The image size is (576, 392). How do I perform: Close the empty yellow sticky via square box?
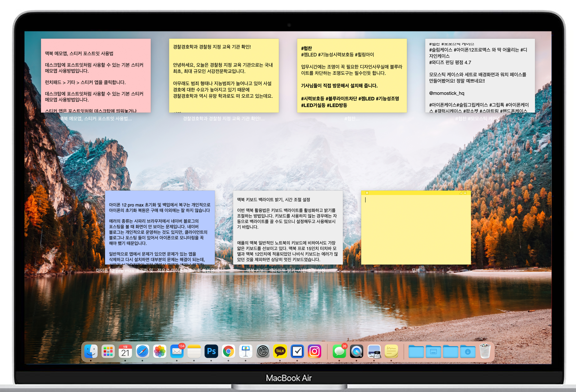(367, 193)
